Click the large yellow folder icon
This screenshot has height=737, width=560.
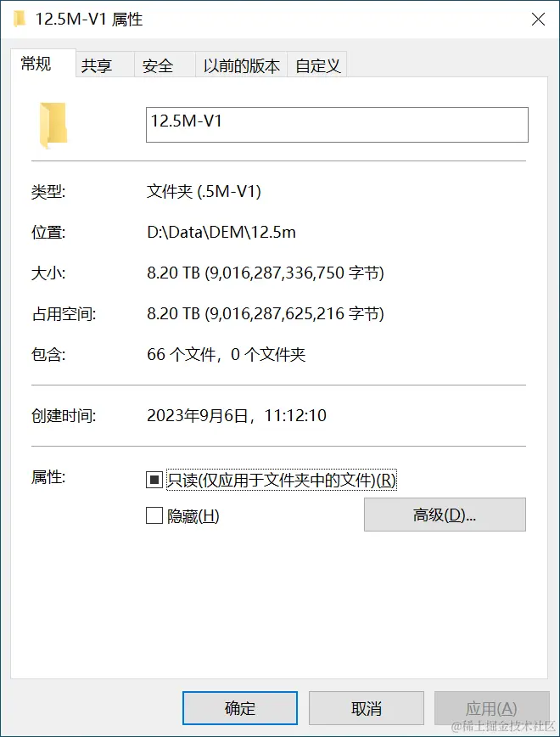click(x=53, y=126)
